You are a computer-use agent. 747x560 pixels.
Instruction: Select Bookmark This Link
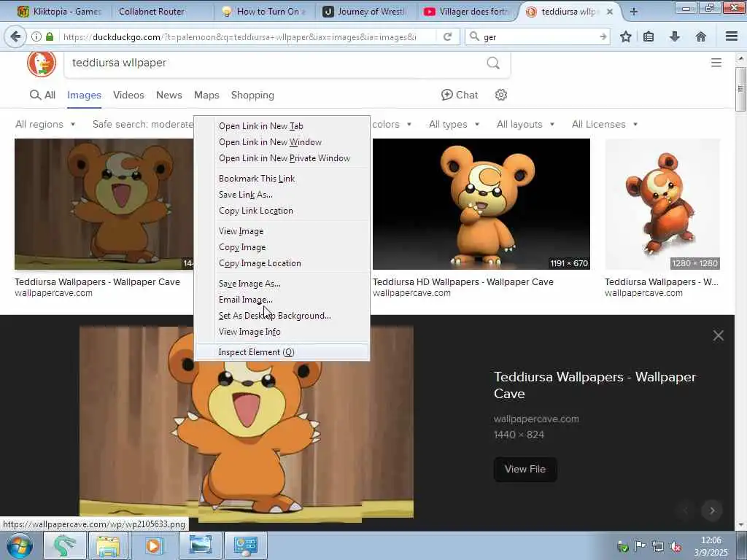click(x=282, y=179)
